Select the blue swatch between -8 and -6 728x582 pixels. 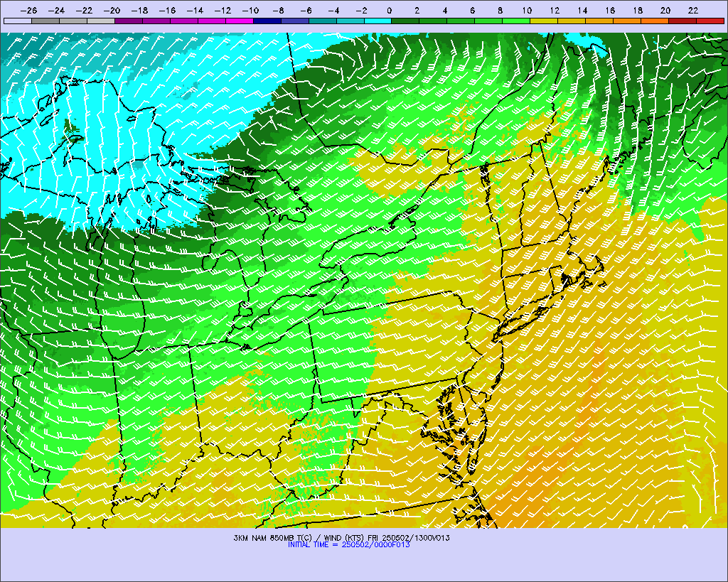pyautogui.click(x=295, y=21)
